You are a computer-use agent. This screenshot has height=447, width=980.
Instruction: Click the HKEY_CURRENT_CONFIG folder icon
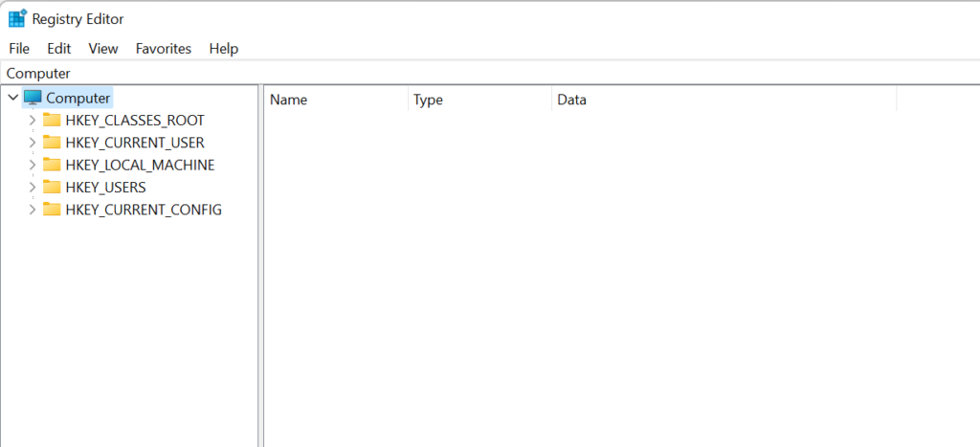coord(52,210)
